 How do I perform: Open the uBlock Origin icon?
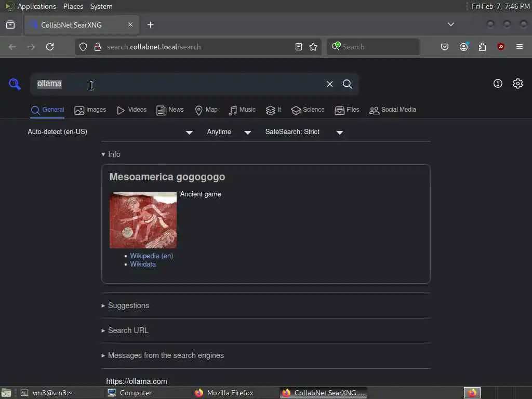click(x=501, y=47)
